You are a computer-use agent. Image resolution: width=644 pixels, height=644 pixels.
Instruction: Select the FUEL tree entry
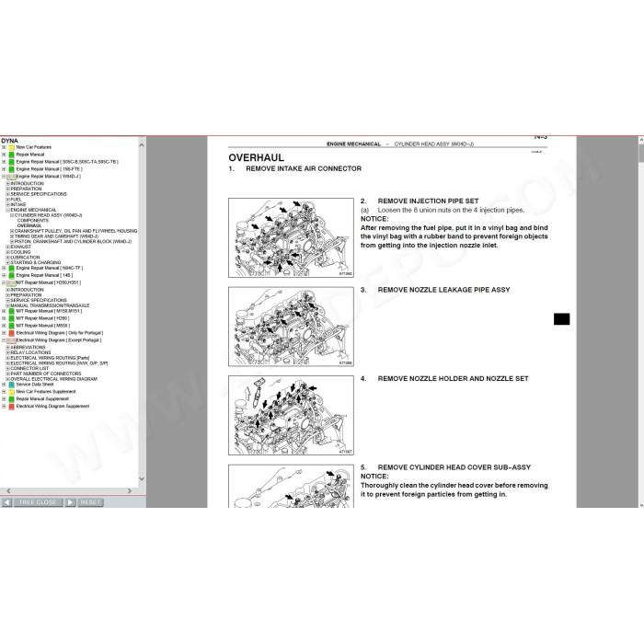pos(16,200)
